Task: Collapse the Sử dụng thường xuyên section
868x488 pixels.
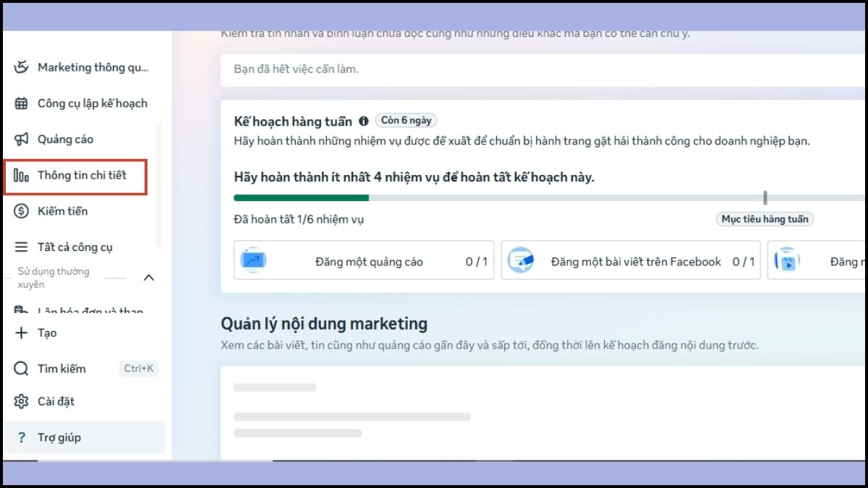Action: click(x=148, y=278)
